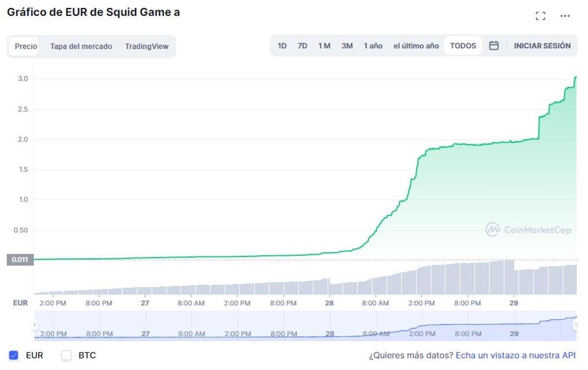588x370 pixels.
Task: Open the TradingView chart tab
Action: click(x=147, y=46)
